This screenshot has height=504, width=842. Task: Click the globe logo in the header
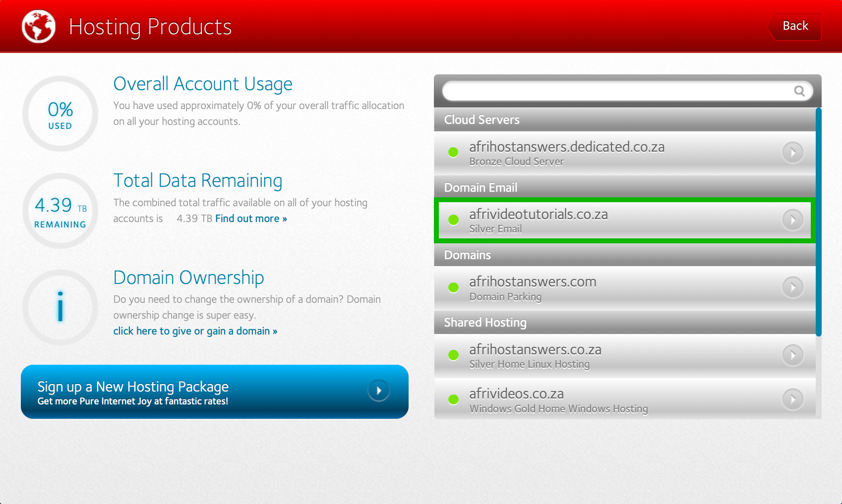coord(39,26)
